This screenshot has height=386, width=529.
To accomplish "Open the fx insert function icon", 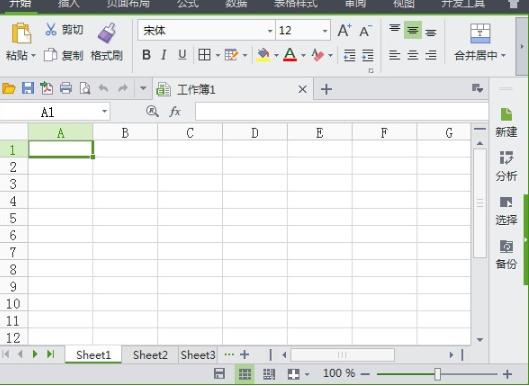I will pyautogui.click(x=175, y=111).
